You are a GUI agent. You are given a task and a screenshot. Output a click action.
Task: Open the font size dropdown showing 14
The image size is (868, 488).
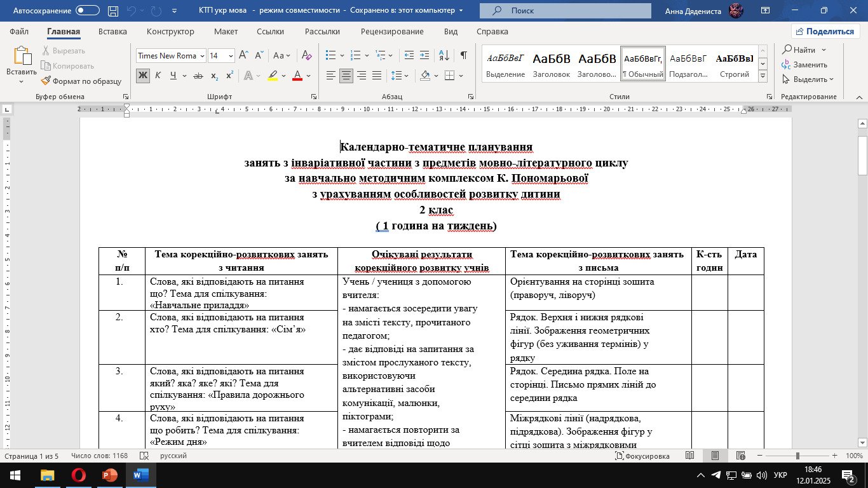(231, 55)
